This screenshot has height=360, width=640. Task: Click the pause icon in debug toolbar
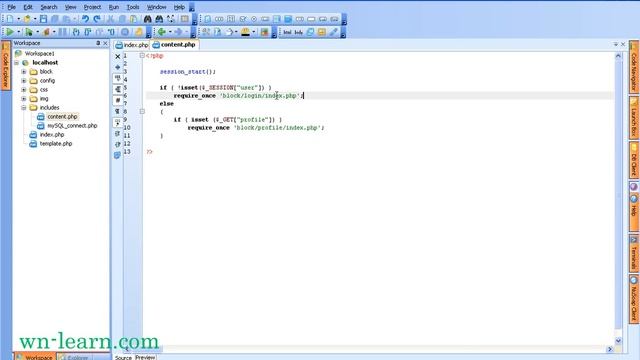click(x=62, y=32)
